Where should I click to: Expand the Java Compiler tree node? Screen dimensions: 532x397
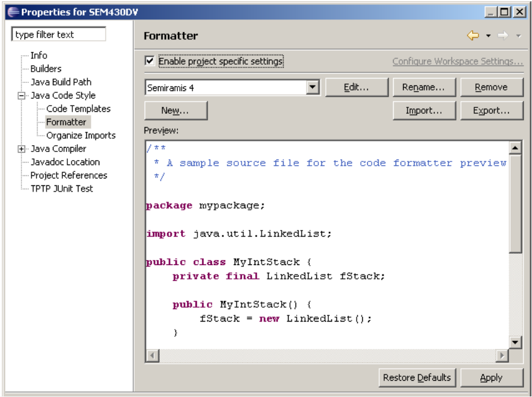(x=22, y=149)
